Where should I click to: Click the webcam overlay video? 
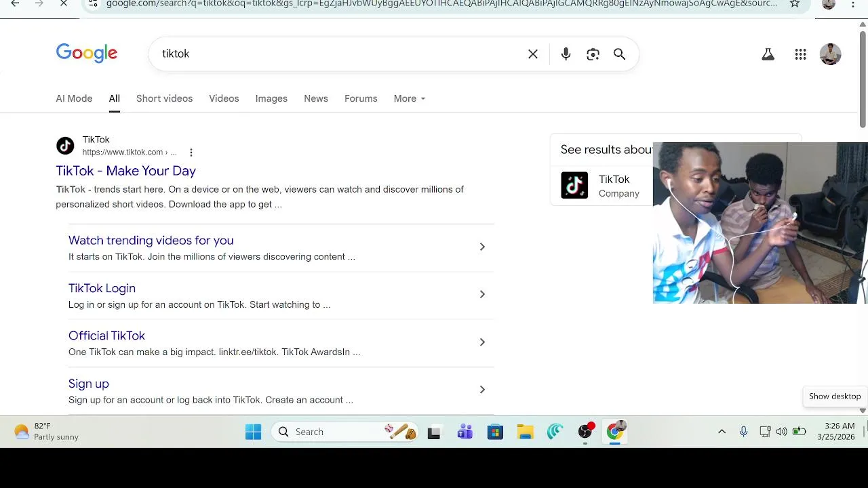click(760, 223)
